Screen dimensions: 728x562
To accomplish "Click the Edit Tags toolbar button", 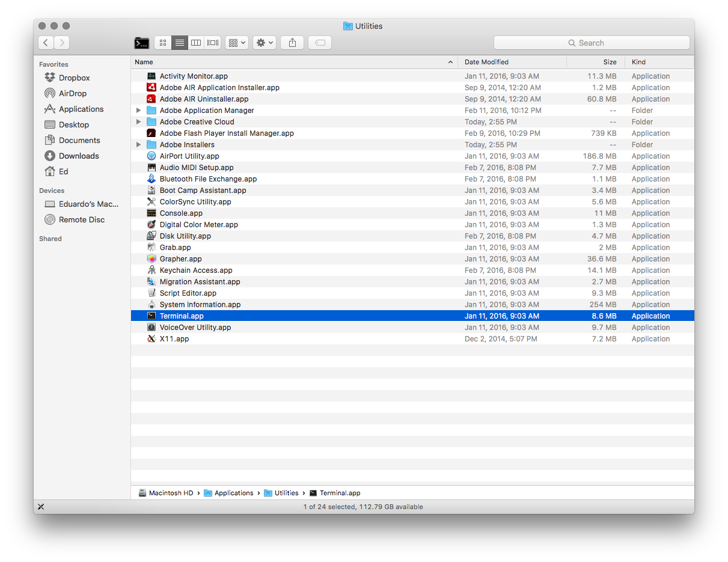I will pyautogui.click(x=320, y=43).
